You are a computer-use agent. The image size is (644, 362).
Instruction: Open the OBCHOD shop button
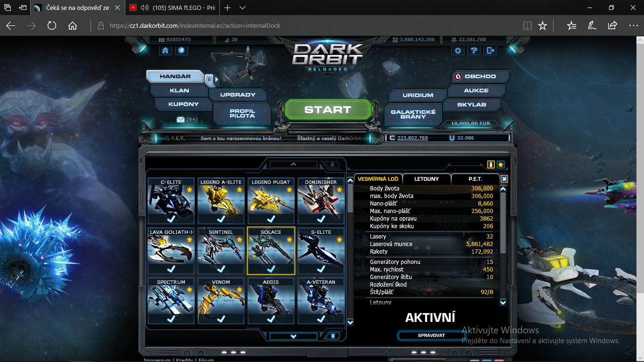(x=480, y=76)
